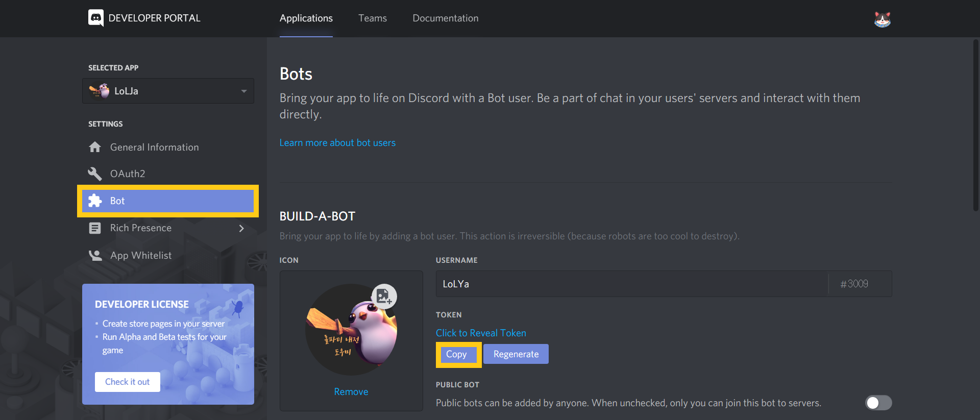Remove the bot icon
This screenshot has width=980, height=420.
(351, 391)
